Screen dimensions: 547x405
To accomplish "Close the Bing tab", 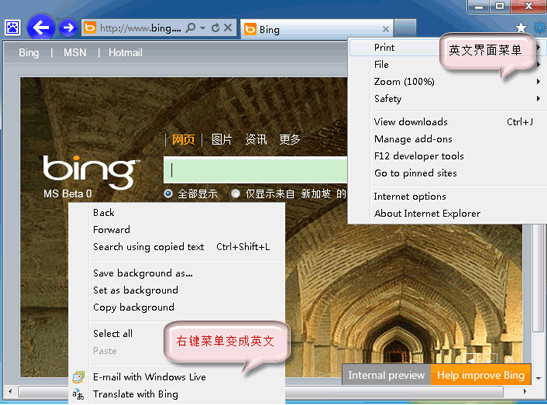I will [x=385, y=29].
